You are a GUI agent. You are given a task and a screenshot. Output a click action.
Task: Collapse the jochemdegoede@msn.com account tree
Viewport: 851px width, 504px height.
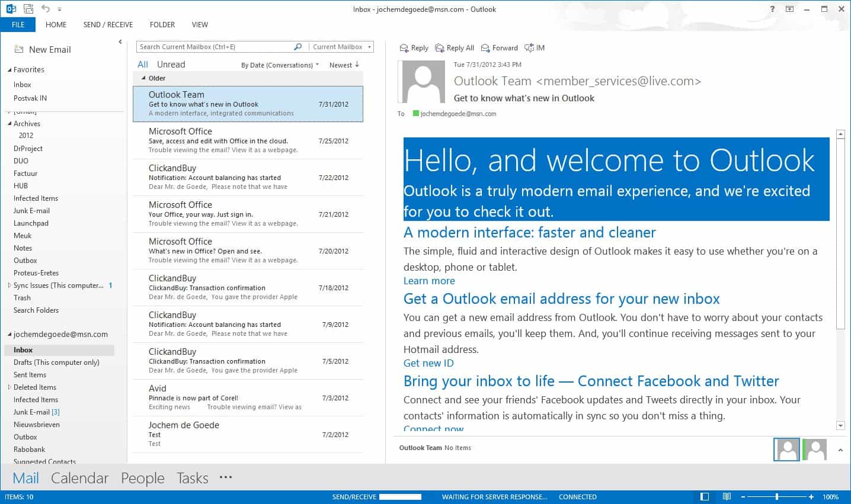[9, 335]
